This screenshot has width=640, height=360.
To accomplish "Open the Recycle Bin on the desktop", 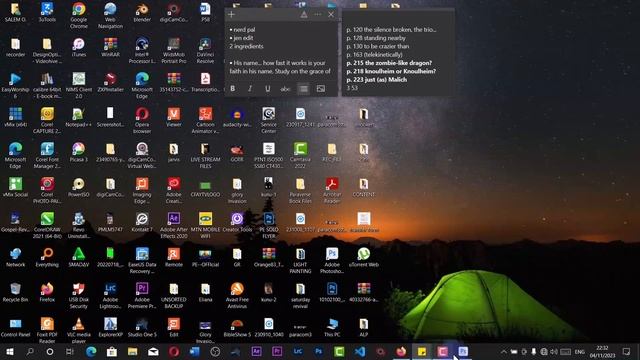I will click(x=16, y=293).
